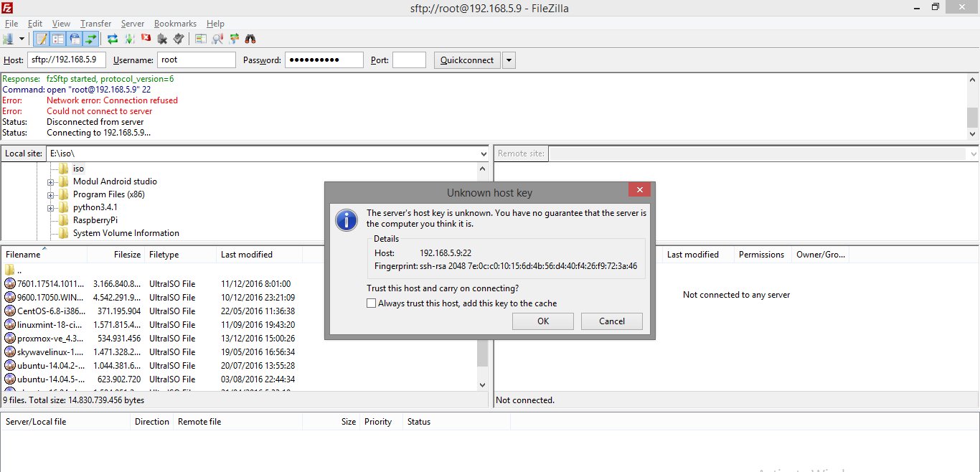Click the Owner/Gro... column header

click(x=821, y=255)
